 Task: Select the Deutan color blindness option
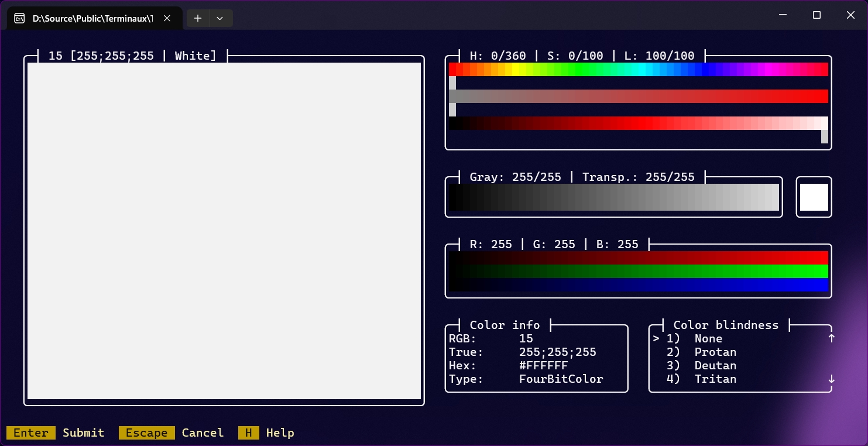pos(715,365)
